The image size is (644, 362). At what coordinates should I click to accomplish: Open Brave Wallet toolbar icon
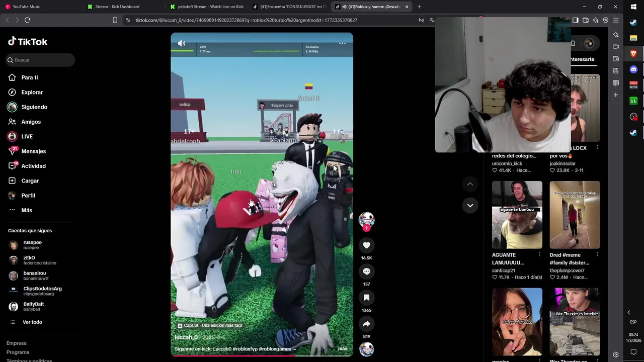pos(586,20)
